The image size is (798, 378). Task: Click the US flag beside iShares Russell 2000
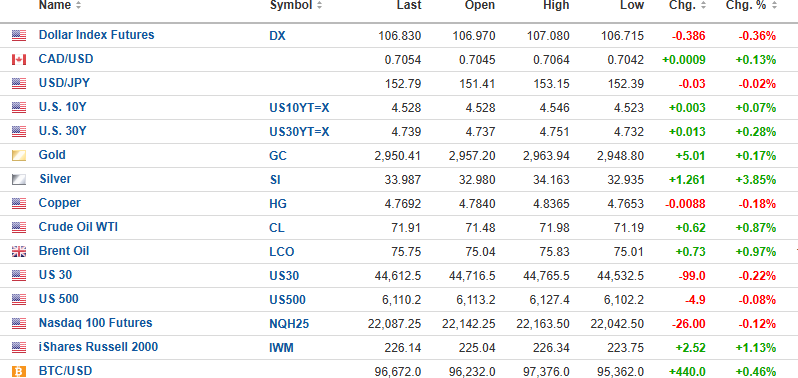(19, 348)
